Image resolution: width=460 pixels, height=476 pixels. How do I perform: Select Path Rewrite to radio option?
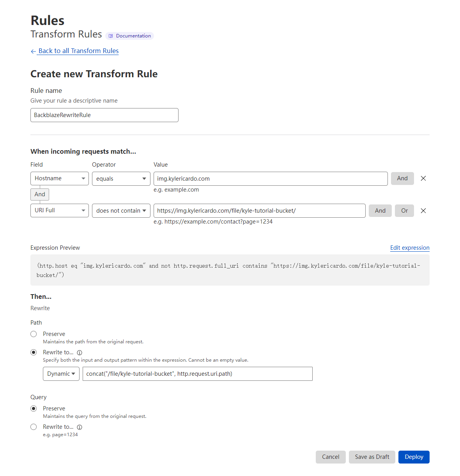pyautogui.click(x=34, y=352)
